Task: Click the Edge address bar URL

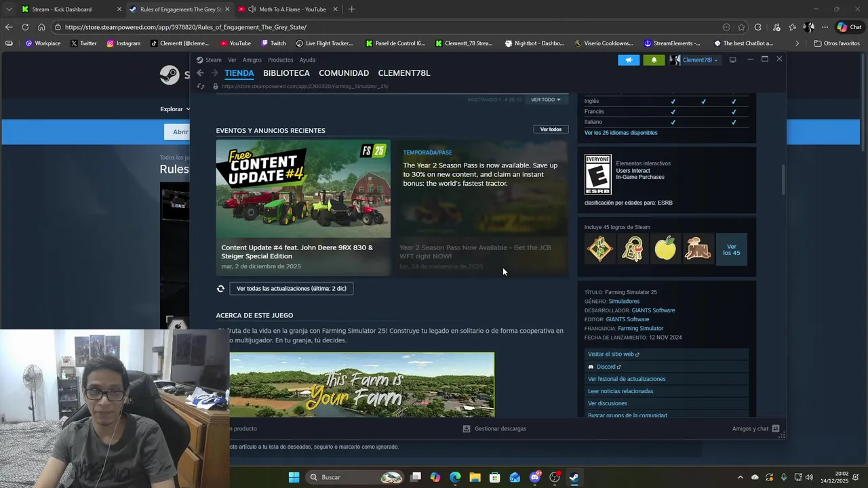Action: click(185, 27)
